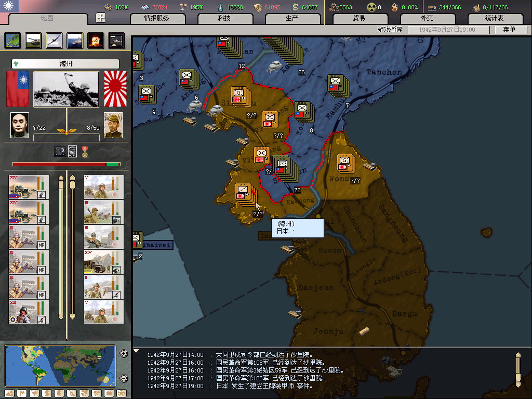Show naval units with the warship icon
This screenshot has height=399, width=532.
click(75, 41)
